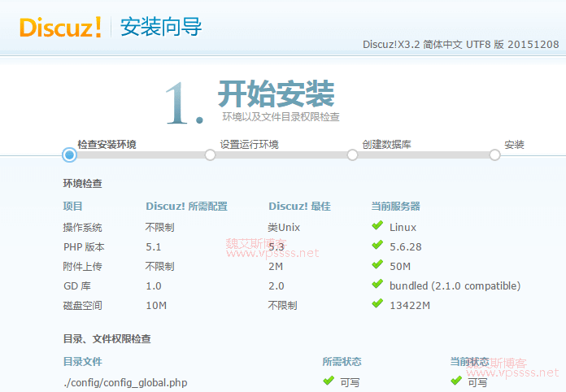
Task: Click the checkmark under 当前状态 column
Action: pos(455,381)
